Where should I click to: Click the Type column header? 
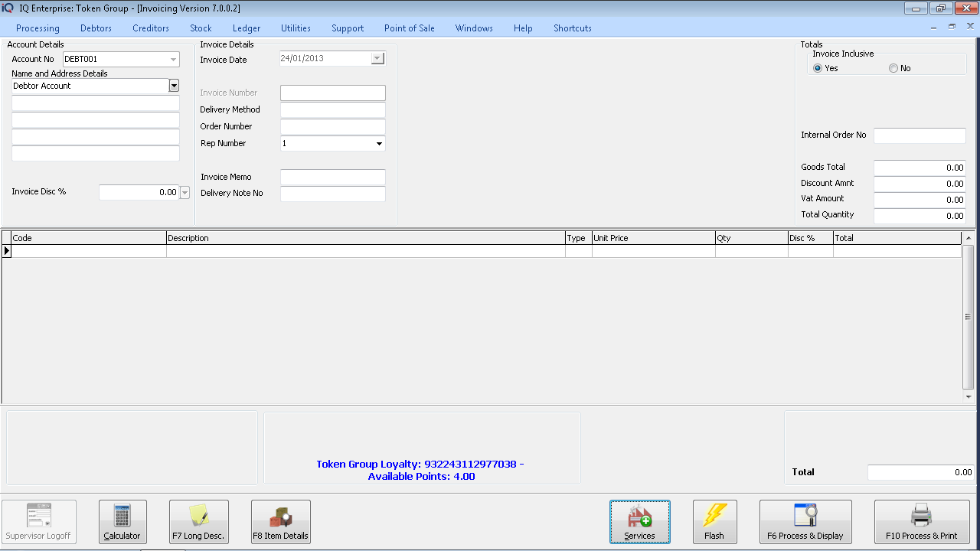[579, 238]
